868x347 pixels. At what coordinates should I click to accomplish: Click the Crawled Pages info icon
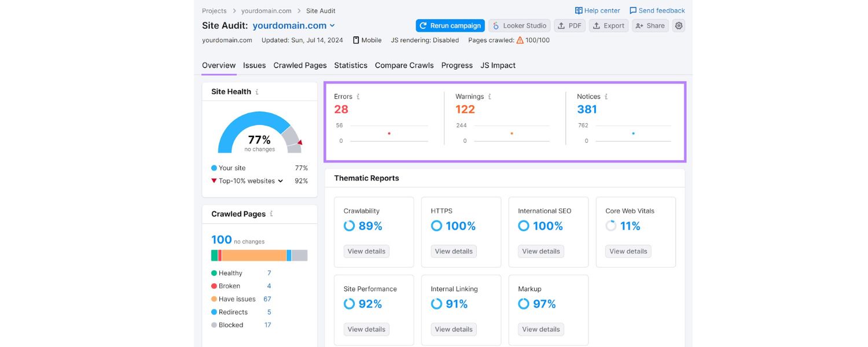coord(271,214)
